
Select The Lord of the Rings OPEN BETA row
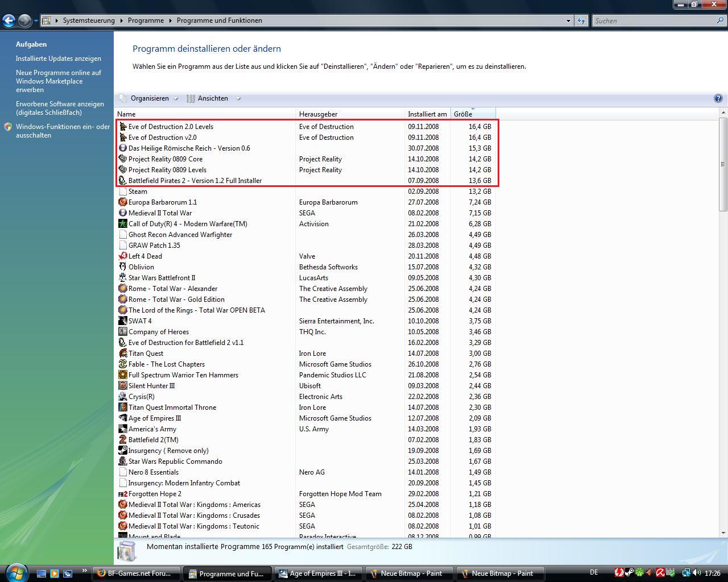pyautogui.click(x=305, y=310)
